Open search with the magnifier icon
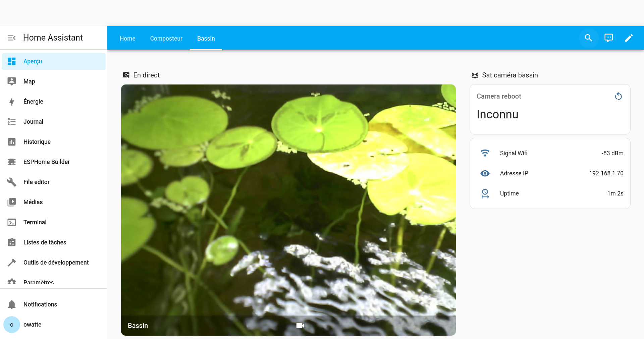This screenshot has height=339, width=644. (588, 38)
